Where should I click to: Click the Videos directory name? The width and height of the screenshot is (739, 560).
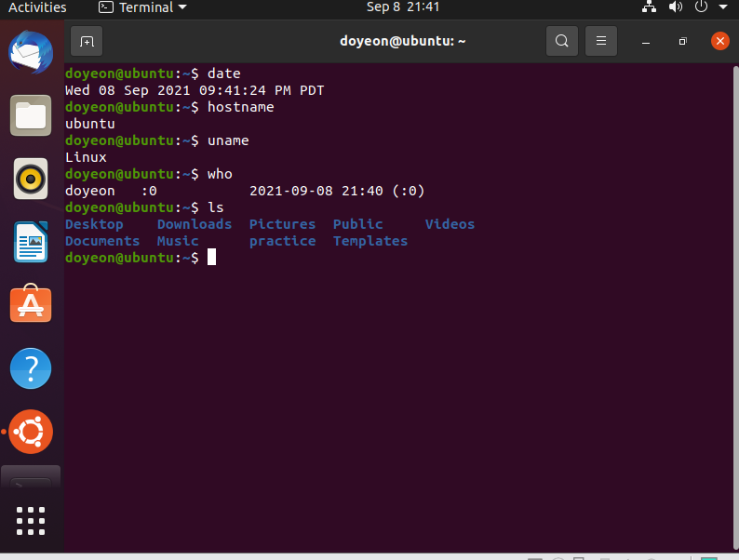click(450, 224)
